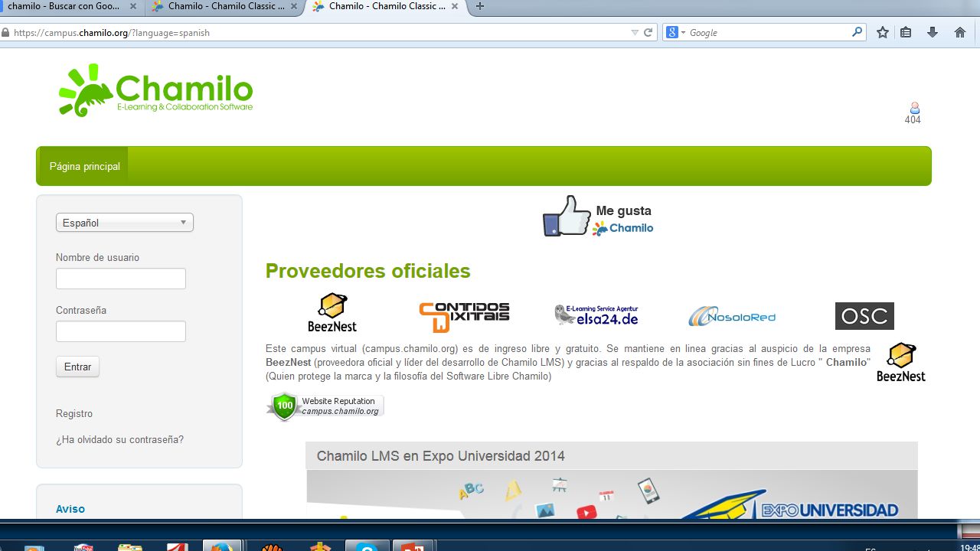980x551 pixels.
Task: Click the Aviso heading link
Action: pos(70,509)
